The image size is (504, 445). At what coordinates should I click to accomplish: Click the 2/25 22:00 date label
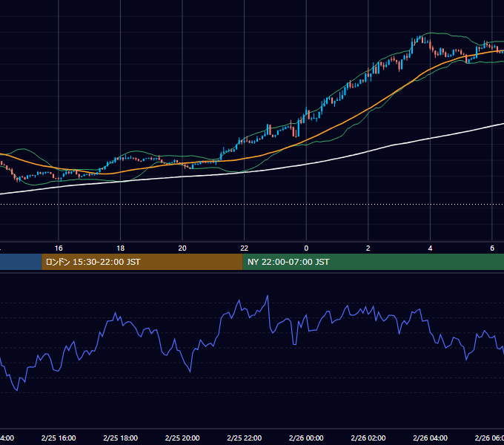pyautogui.click(x=245, y=438)
